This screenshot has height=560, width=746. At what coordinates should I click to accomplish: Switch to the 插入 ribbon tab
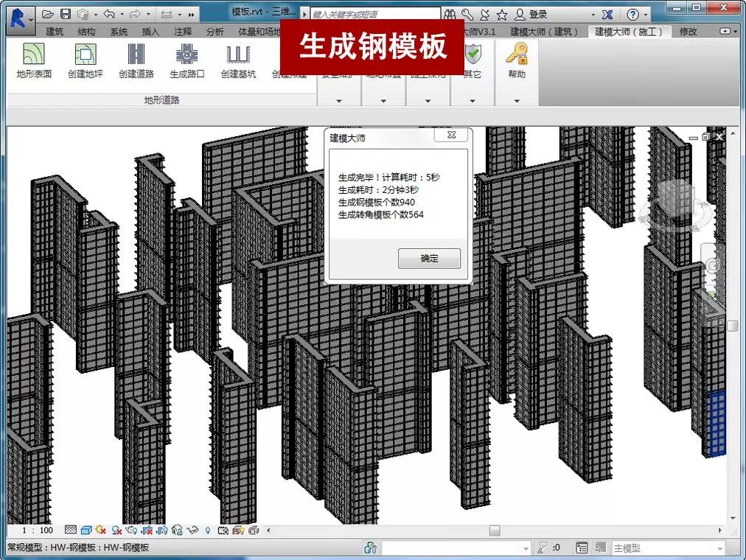pos(150,32)
